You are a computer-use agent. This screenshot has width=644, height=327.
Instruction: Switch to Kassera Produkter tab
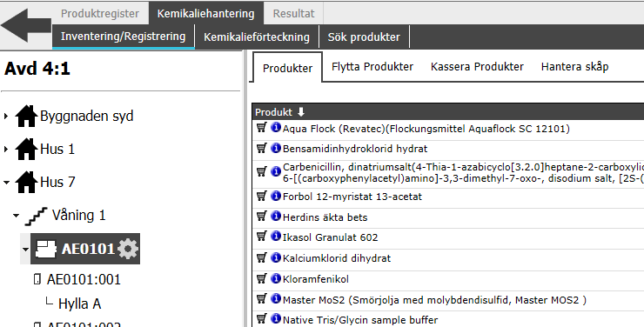pos(477,66)
